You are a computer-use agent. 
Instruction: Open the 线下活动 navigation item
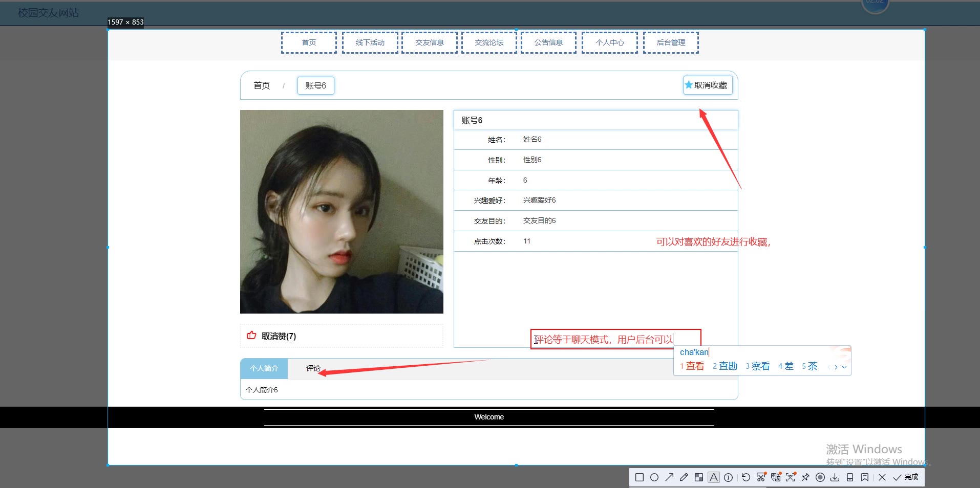370,42
